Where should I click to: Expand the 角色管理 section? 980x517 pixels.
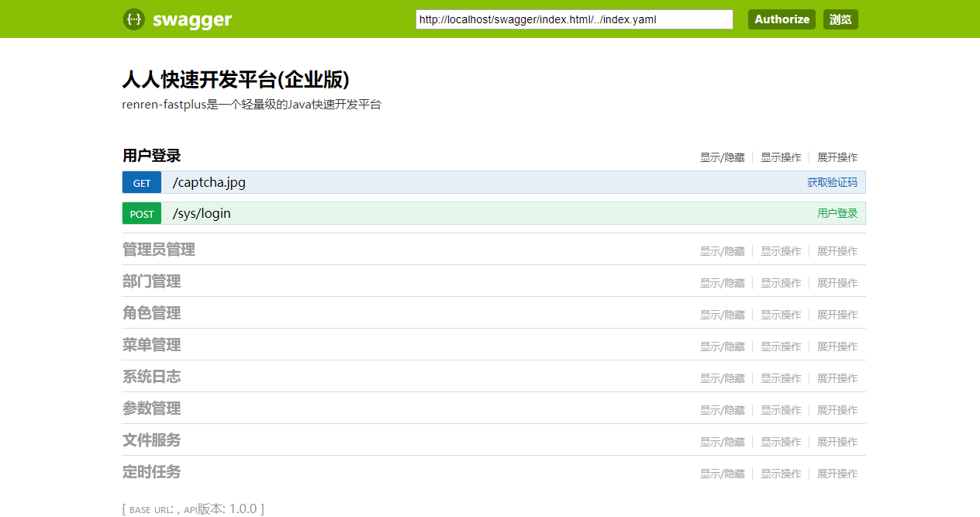[x=151, y=313]
